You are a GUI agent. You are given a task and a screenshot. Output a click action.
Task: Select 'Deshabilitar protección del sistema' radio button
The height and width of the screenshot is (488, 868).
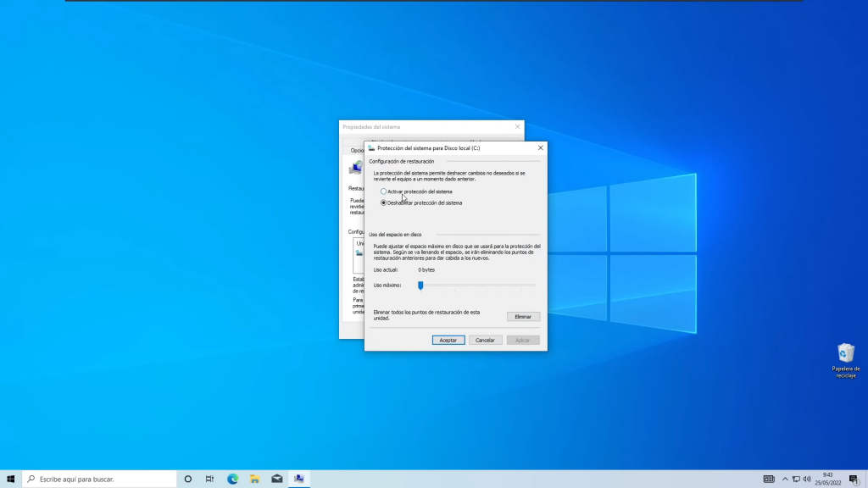(384, 203)
